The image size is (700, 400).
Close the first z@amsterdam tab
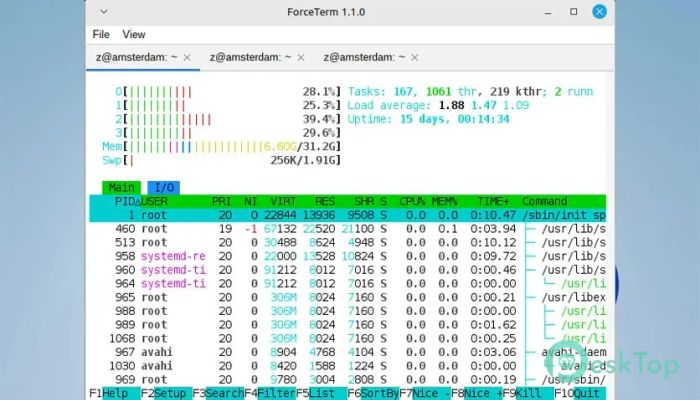pyautogui.click(x=187, y=58)
